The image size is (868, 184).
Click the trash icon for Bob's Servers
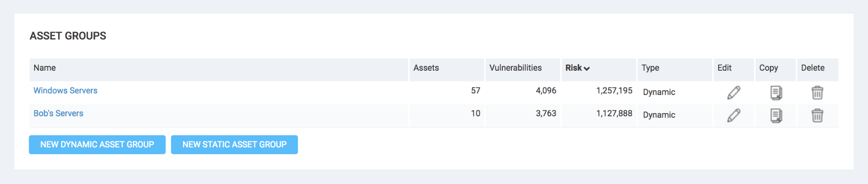(x=817, y=115)
